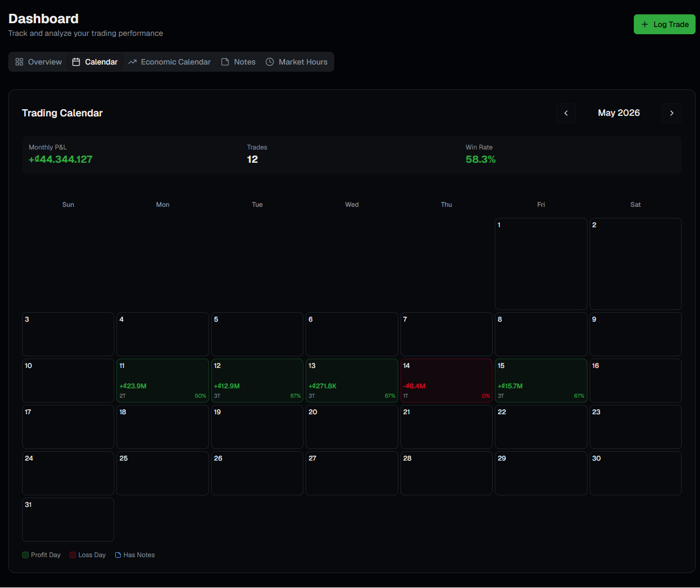Open May 14 loss day cell
Viewport: 700px width, 588px height.
tap(446, 381)
